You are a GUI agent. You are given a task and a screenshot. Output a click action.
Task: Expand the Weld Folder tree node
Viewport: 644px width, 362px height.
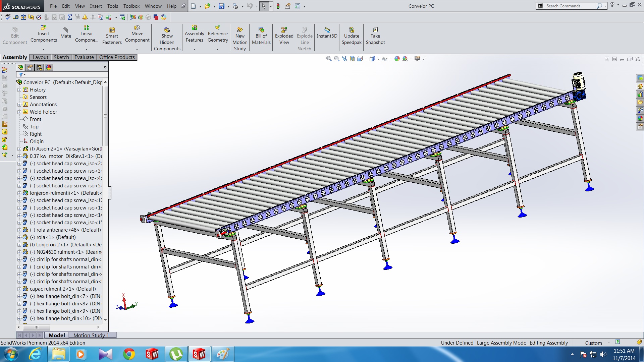pos(19,112)
